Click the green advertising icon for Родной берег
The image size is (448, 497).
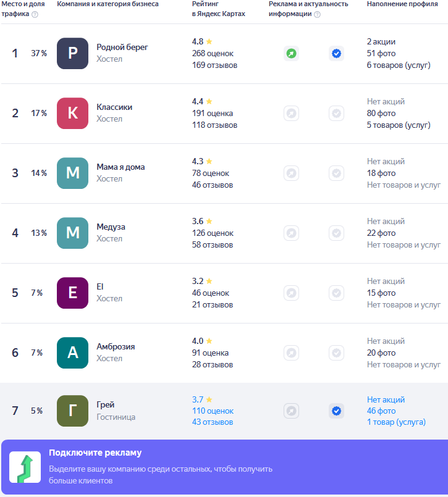coord(291,53)
